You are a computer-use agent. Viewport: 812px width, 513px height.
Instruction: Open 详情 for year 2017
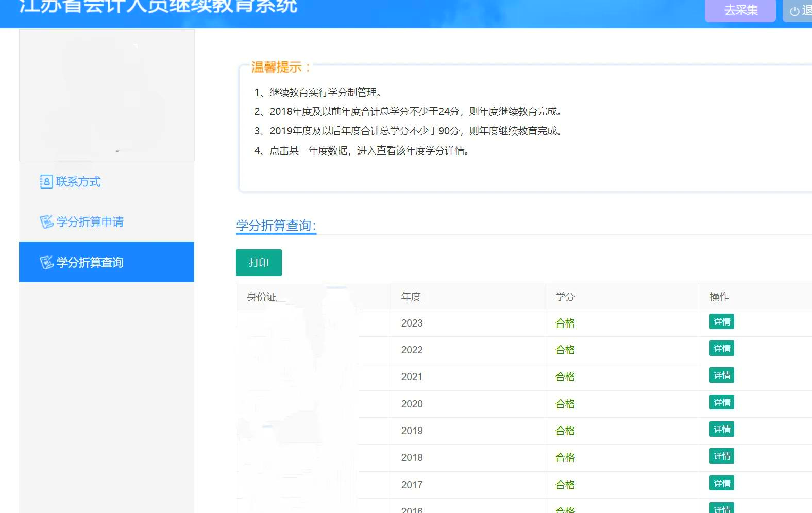point(722,484)
